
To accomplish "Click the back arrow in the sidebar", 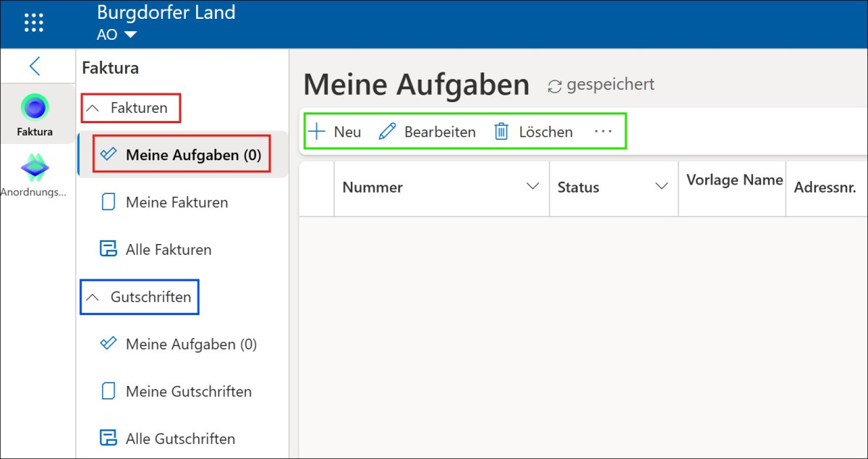I will coord(35,67).
